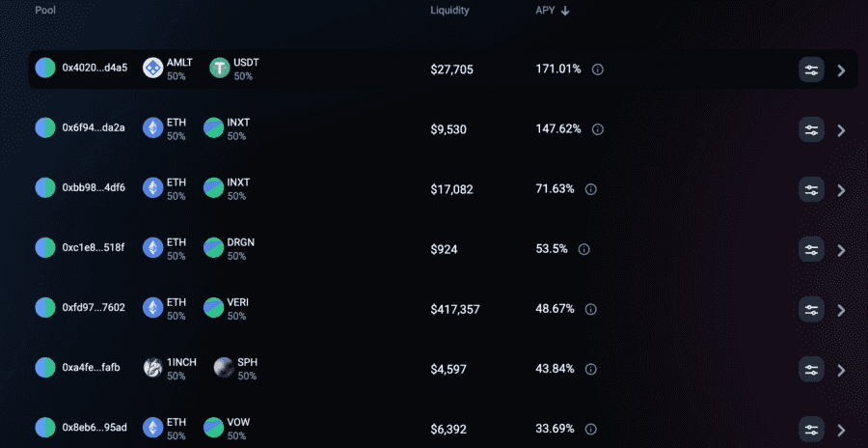This screenshot has height=448, width=868.
Task: Expand the ETH/VOW pool row chevron
Action: click(841, 430)
